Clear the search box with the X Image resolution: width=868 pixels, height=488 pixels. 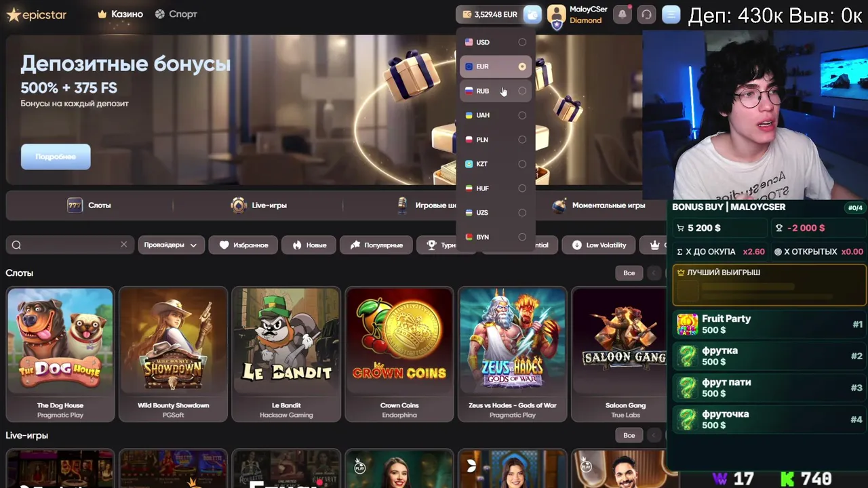click(123, 245)
